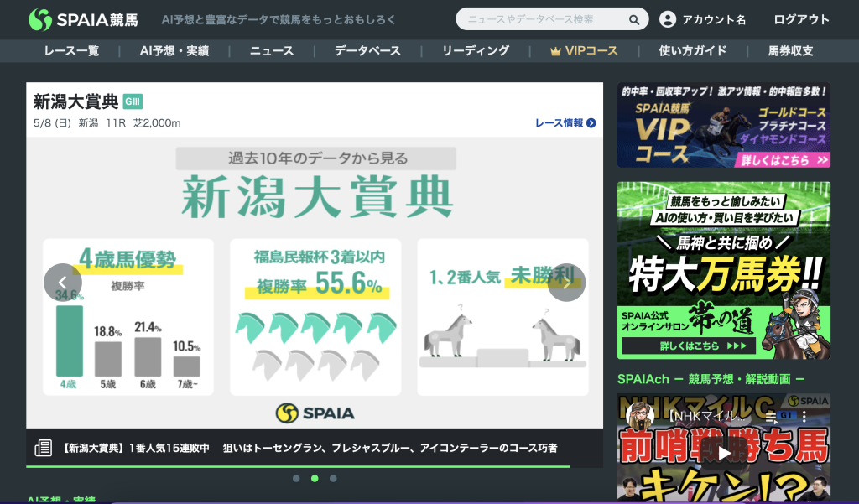859x504 pixels.
Task: Open the レース情報 link
Action: coord(565,123)
